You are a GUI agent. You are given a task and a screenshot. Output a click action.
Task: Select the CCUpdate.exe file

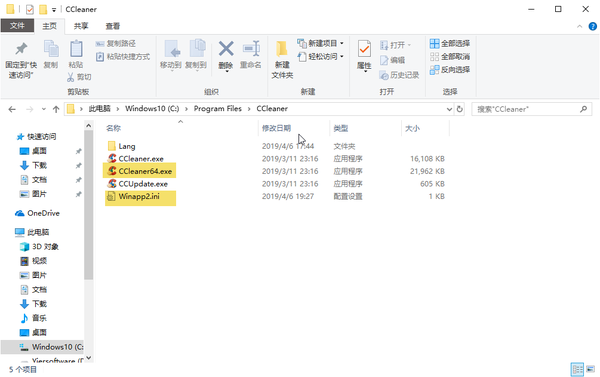(137, 184)
